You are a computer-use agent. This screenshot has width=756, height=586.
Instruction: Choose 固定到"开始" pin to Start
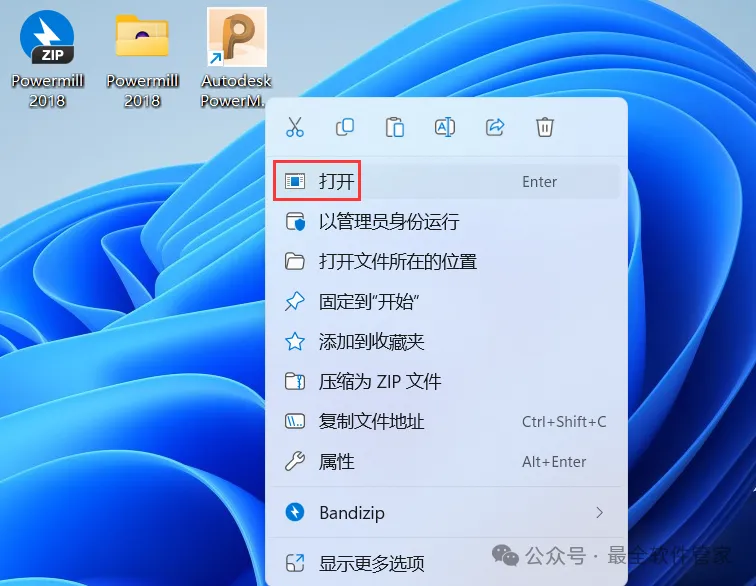click(x=446, y=302)
